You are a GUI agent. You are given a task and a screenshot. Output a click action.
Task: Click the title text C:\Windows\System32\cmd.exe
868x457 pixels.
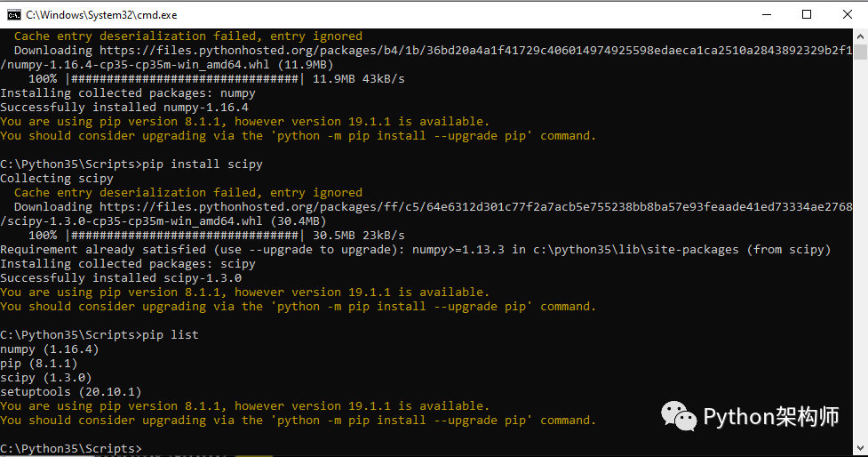tap(101, 15)
